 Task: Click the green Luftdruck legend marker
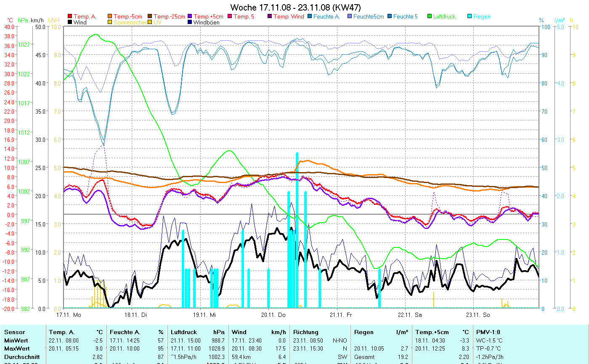[x=430, y=17]
